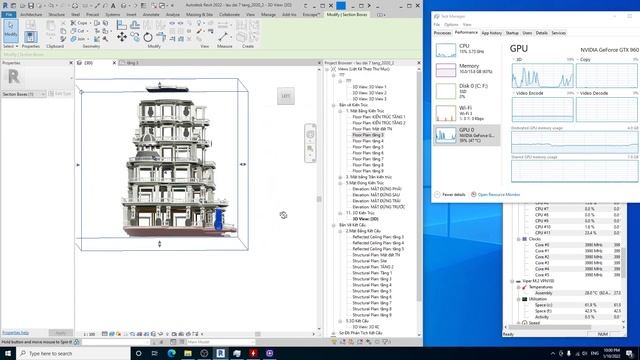The height and width of the screenshot is (360, 640).
Task: Click Fewer details in Task Manager
Action: [x=450, y=195]
